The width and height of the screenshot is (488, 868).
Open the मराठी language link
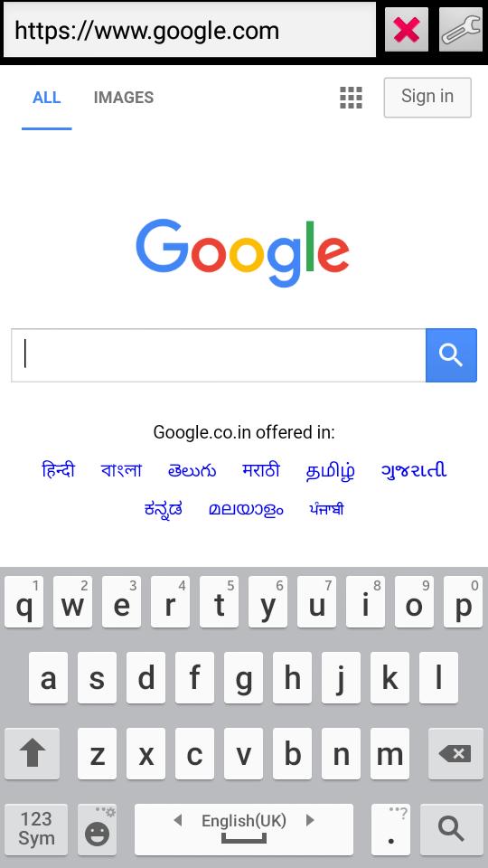click(260, 470)
